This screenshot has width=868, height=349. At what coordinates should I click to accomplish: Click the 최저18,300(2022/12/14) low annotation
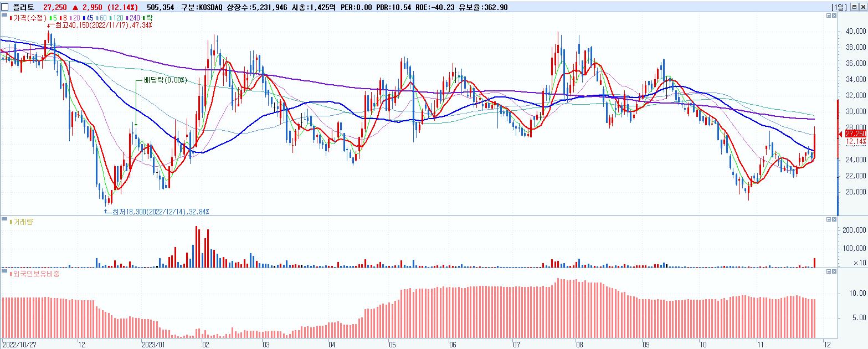coord(161,212)
